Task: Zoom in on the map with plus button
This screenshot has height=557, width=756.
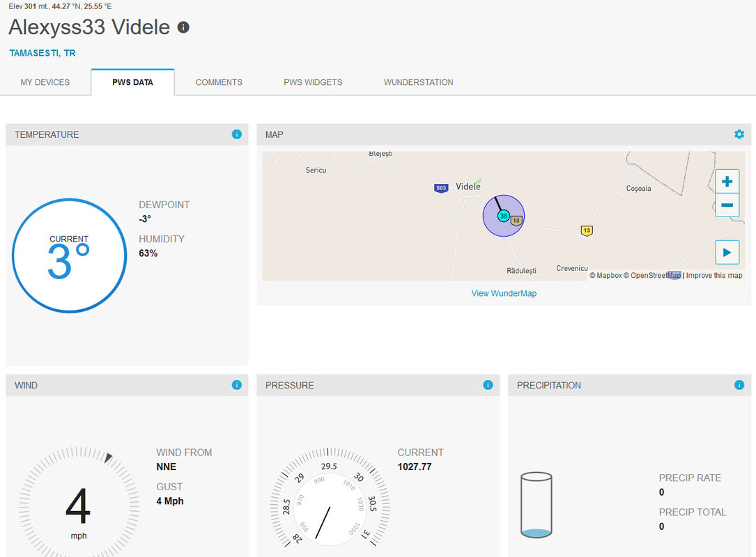Action: click(727, 181)
